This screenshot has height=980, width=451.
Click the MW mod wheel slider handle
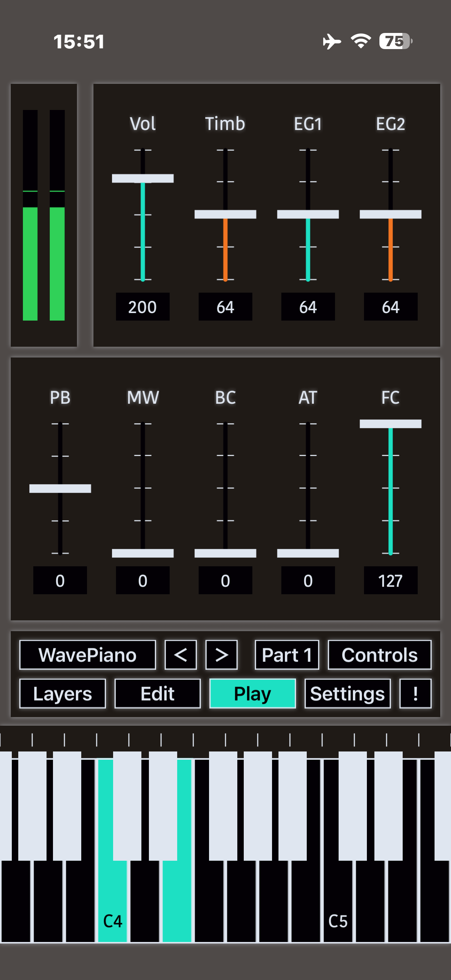pos(142,553)
